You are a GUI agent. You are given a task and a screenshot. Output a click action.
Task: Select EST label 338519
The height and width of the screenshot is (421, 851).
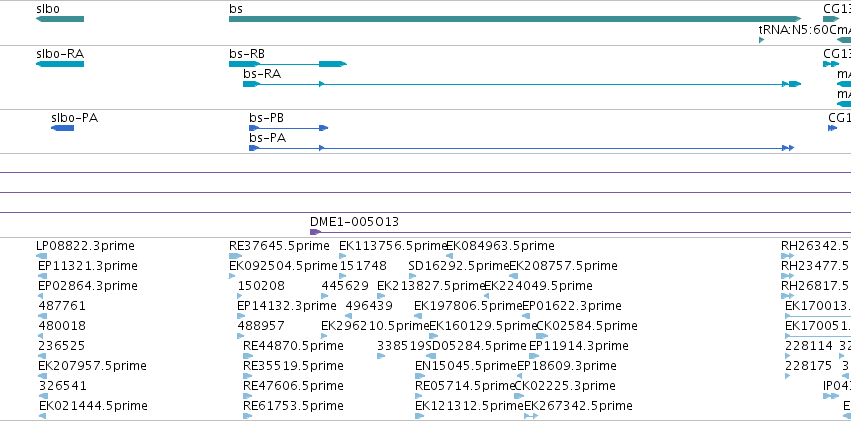pyautogui.click(x=401, y=346)
